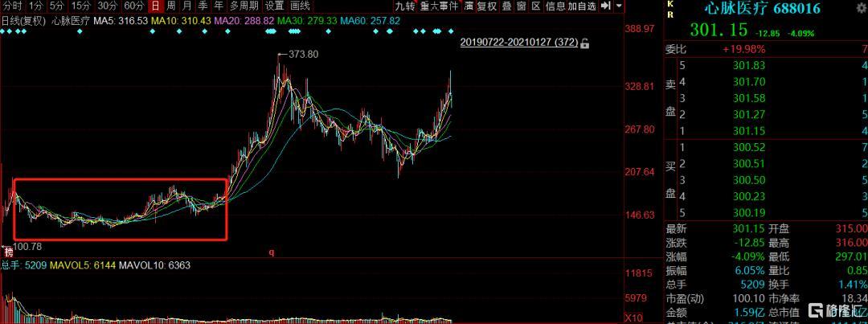Switch to the 季 quarterly chart
The width and height of the screenshot is (868, 324).
pyautogui.click(x=203, y=6)
